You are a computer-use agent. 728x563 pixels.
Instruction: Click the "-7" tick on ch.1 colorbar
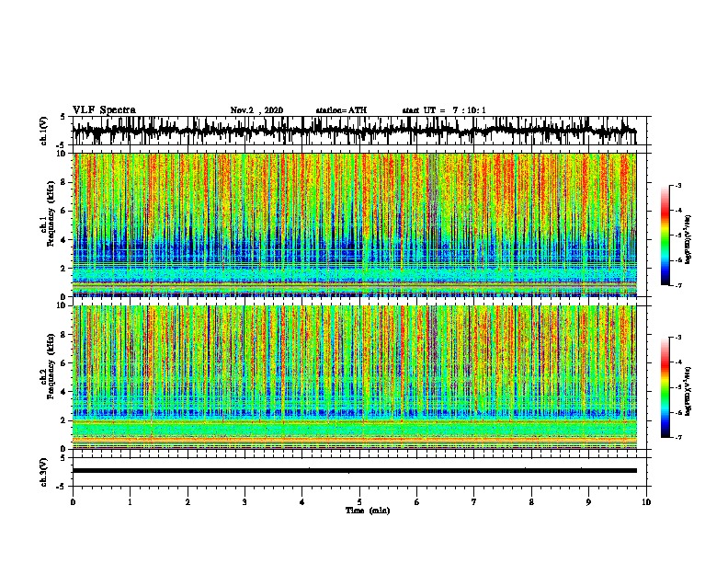[x=678, y=285]
